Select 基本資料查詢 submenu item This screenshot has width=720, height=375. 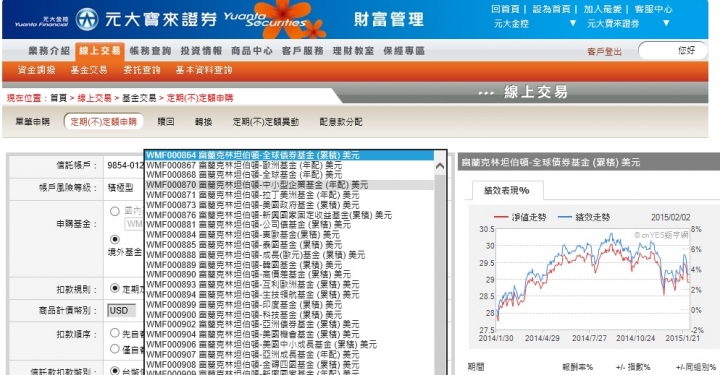204,70
